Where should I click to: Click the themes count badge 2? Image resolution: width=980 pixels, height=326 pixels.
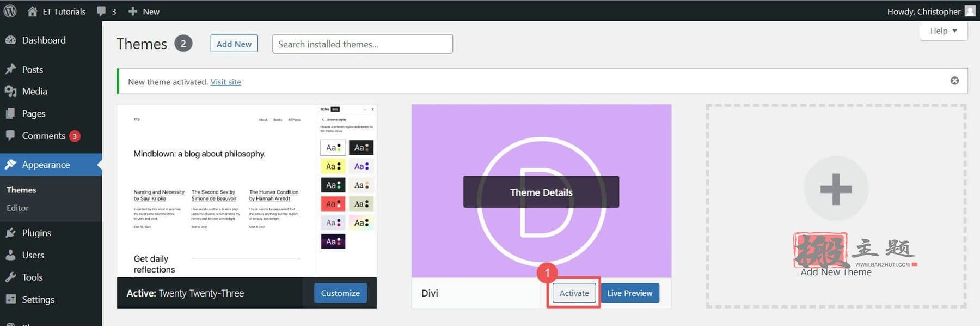(183, 44)
